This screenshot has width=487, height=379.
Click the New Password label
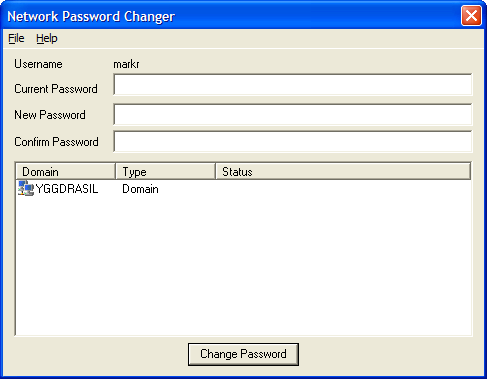[50, 115]
